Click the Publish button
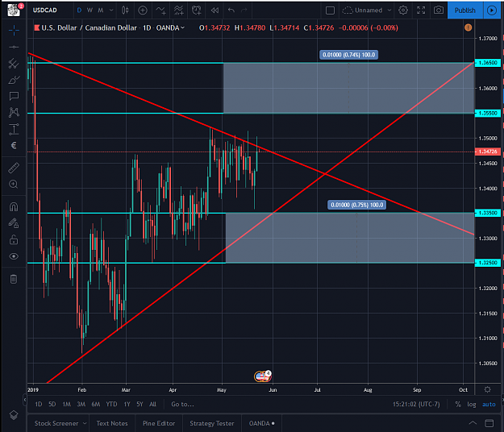Screen dimensions: 504x432 pyautogui.click(x=465, y=10)
